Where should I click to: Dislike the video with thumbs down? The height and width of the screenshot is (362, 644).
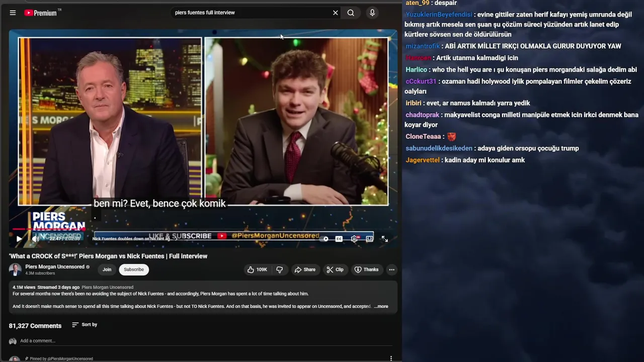(280, 269)
